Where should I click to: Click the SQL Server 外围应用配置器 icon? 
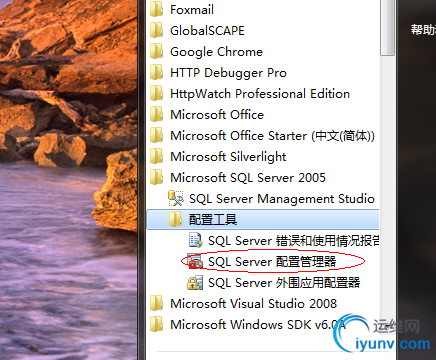[x=195, y=282]
